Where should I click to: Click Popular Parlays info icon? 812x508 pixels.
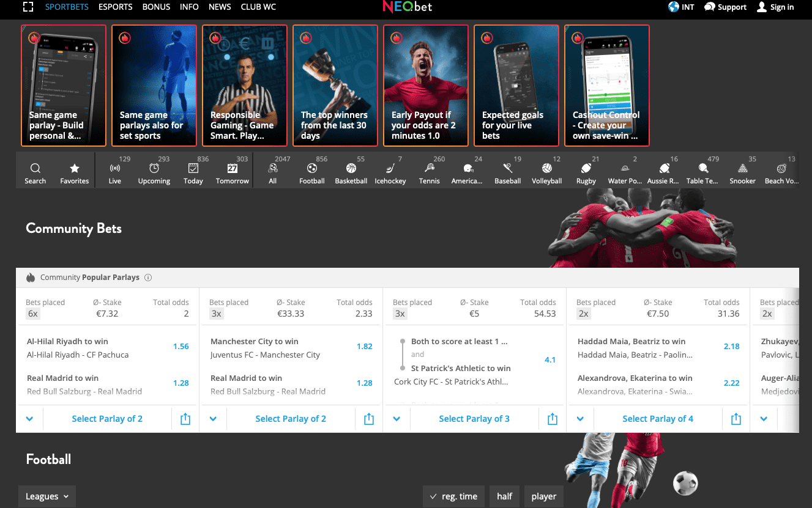[148, 278]
